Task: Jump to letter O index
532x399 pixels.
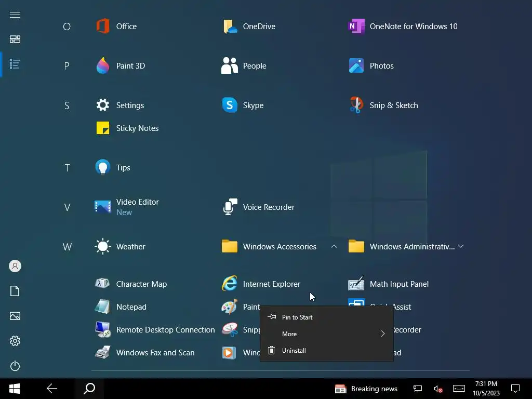Action: [x=67, y=26]
